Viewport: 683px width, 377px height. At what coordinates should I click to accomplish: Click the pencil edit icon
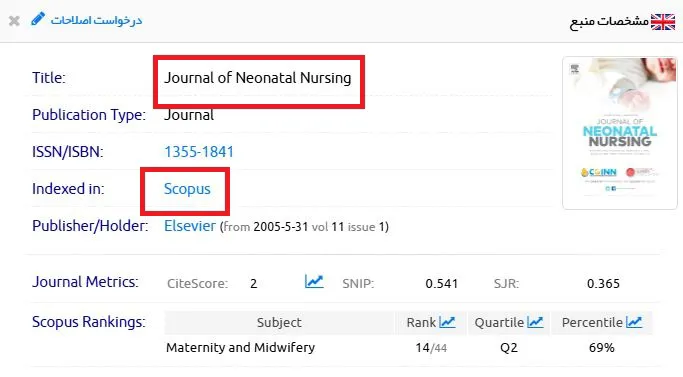(38, 19)
